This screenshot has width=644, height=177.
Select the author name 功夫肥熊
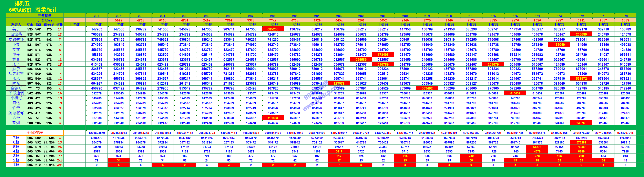coord(16,74)
